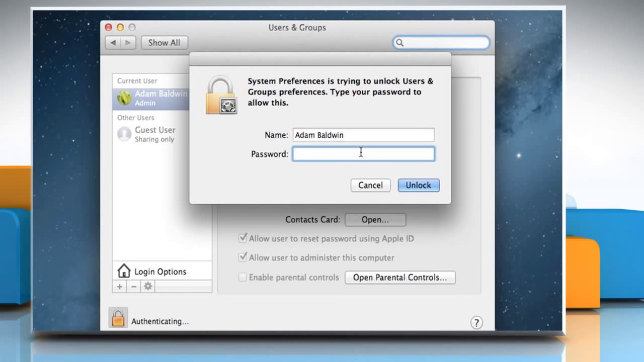Click the lock icon next to Authenticating
644x362 pixels.
click(x=118, y=318)
